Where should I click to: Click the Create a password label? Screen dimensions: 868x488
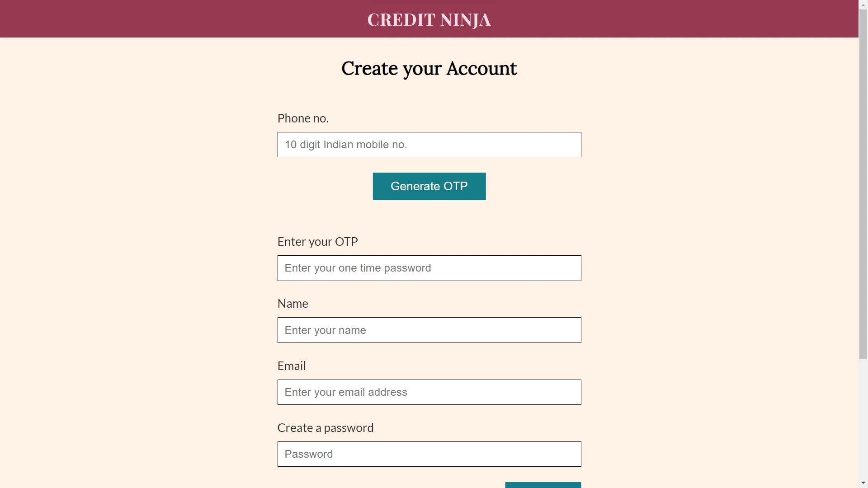[325, 427]
